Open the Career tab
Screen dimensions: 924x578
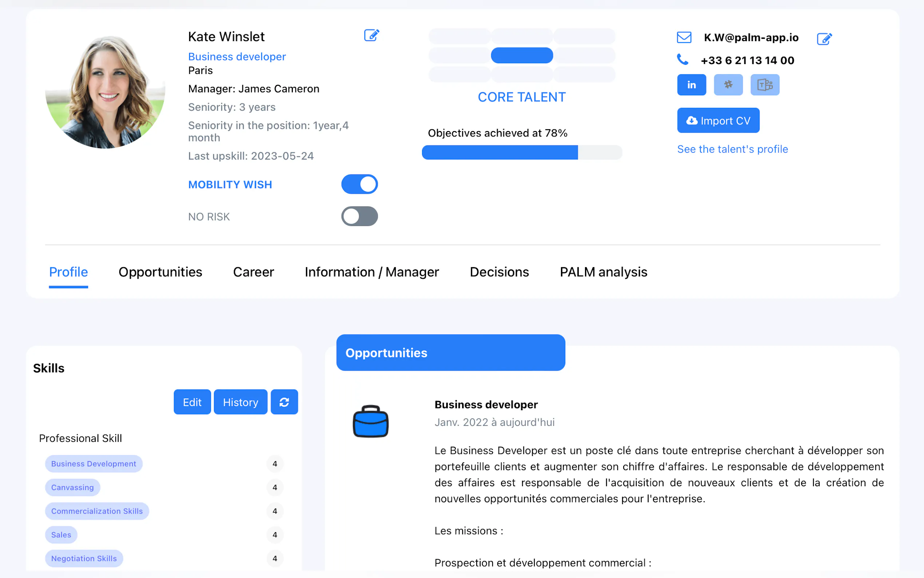pyautogui.click(x=253, y=272)
